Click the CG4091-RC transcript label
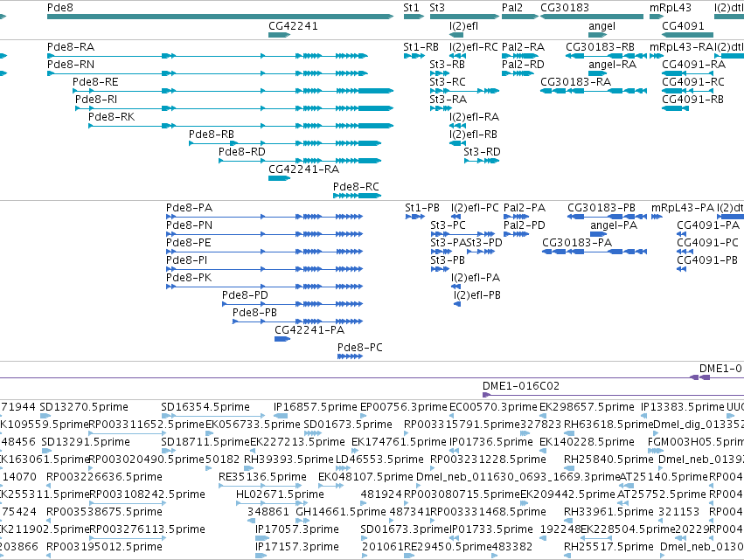Viewport: 744px width, 560px height. pyautogui.click(x=693, y=82)
